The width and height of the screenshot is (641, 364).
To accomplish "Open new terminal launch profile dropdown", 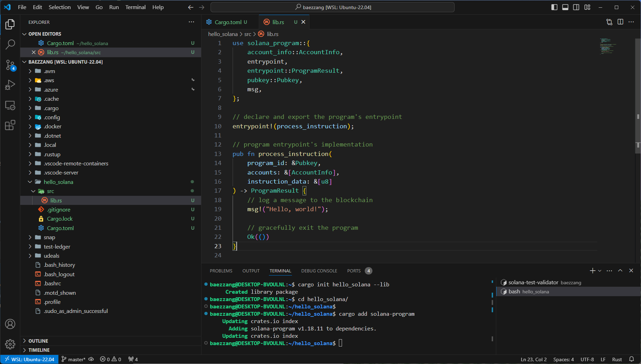I will 600,271.
